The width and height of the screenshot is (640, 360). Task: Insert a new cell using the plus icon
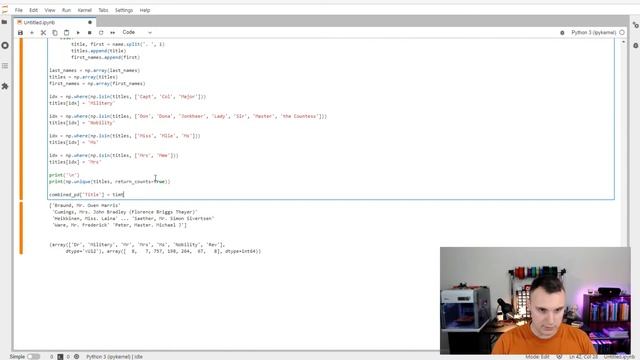(32, 33)
